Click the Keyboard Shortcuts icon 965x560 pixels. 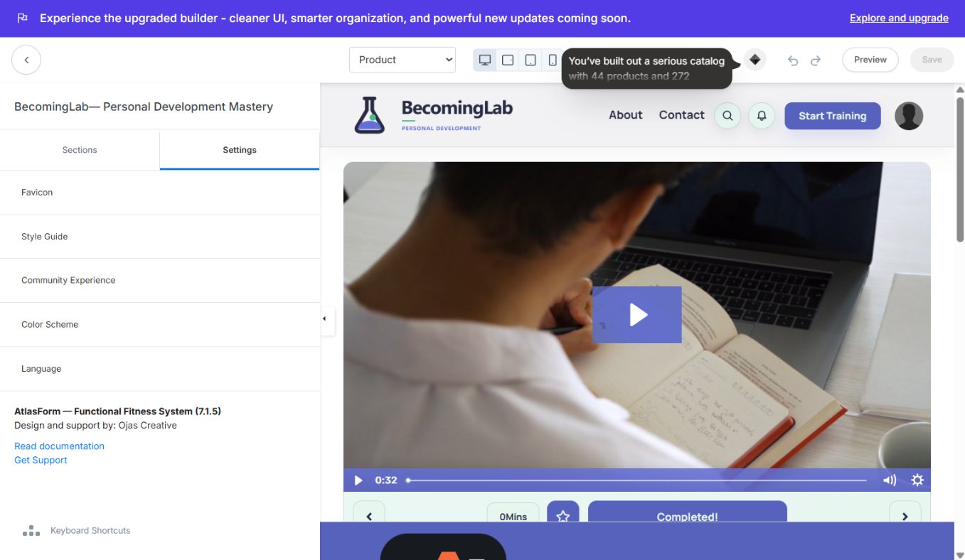(x=31, y=531)
